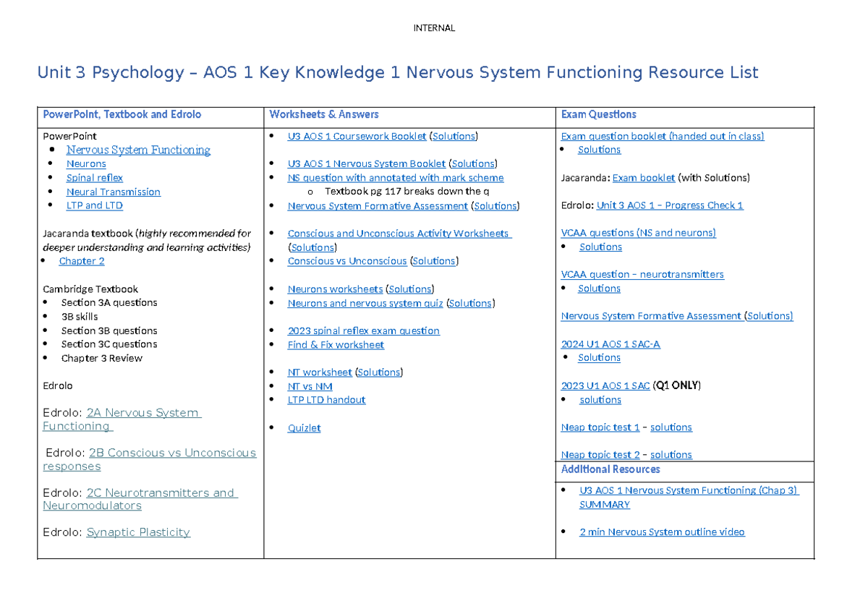This screenshot has width=868, height=614.
Task: Open the VCAA question on neurotransmitters
Action: 642,274
